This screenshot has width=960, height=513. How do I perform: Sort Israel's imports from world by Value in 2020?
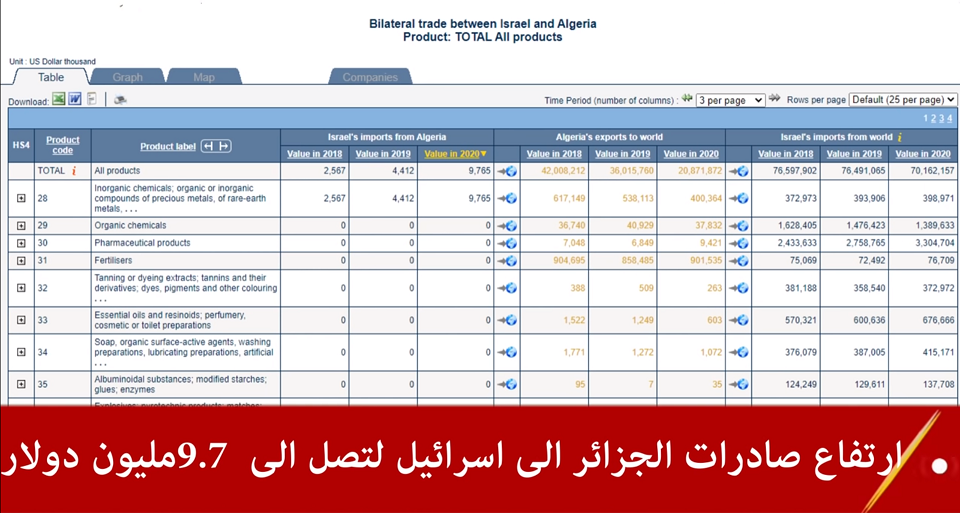(x=923, y=154)
